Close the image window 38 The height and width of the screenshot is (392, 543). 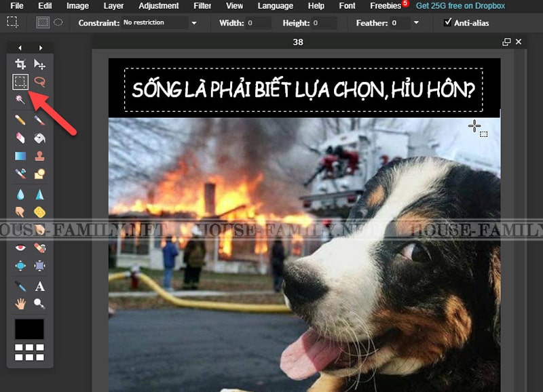coord(519,41)
